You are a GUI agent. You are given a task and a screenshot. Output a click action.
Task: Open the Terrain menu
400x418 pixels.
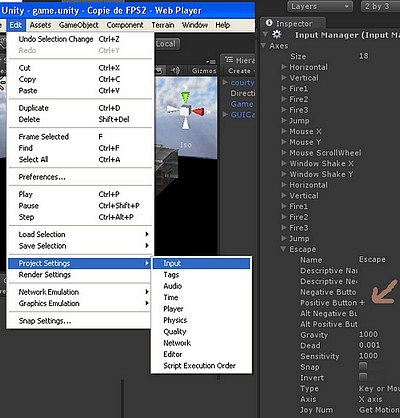pyautogui.click(x=163, y=25)
